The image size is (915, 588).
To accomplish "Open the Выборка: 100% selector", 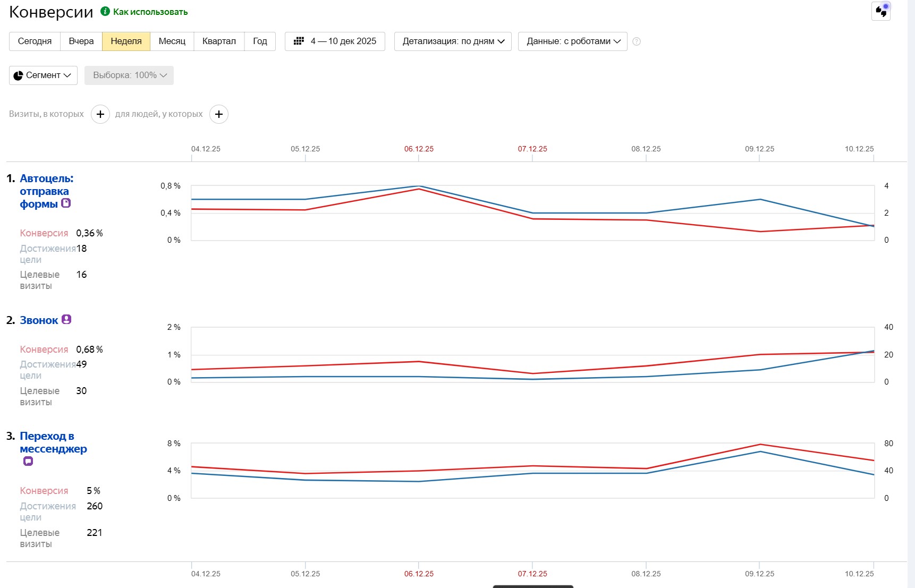I will click(x=129, y=75).
